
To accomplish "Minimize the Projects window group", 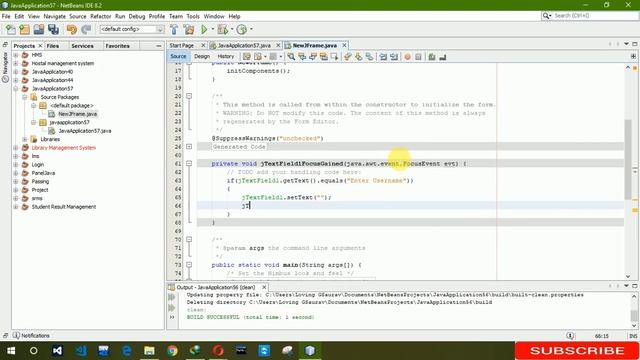I will pos(159,46).
